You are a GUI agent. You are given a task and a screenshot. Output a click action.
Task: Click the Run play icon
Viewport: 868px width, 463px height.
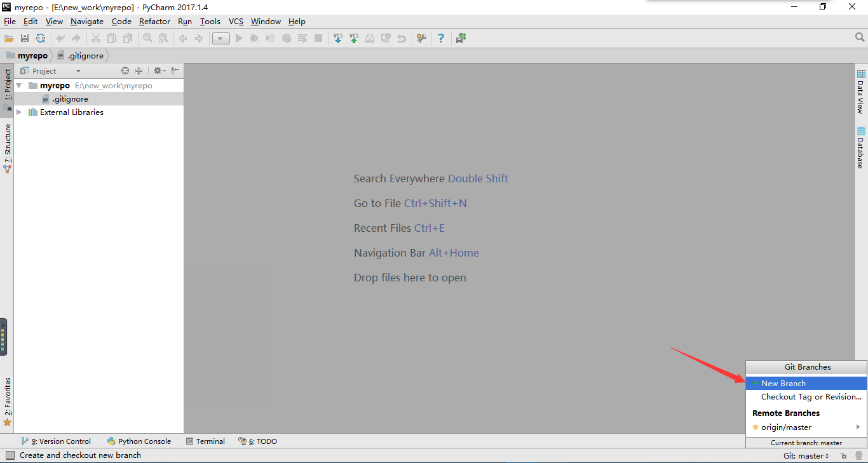(x=239, y=39)
